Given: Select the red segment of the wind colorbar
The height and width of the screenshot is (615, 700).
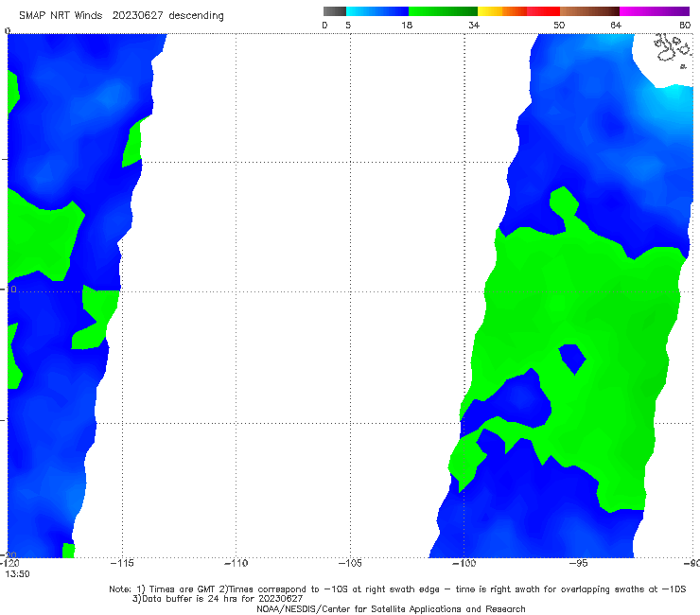Looking at the screenshot, I should coord(543,11).
